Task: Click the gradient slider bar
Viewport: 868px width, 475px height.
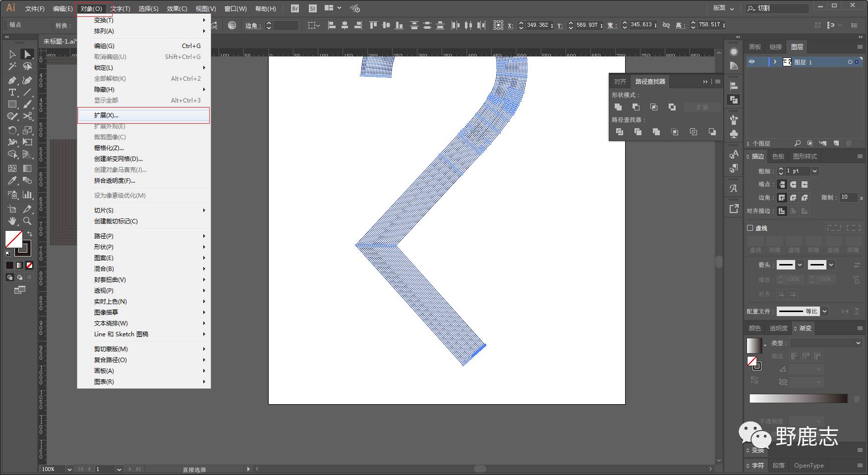Action: coord(798,399)
